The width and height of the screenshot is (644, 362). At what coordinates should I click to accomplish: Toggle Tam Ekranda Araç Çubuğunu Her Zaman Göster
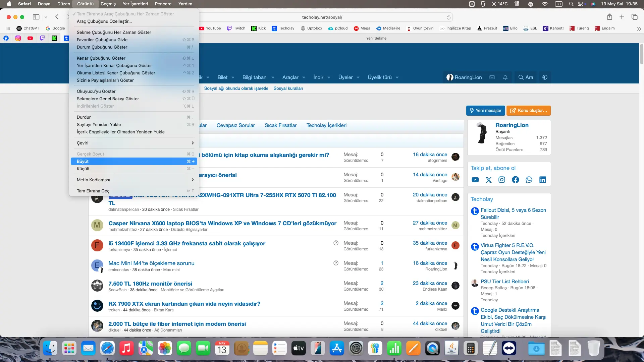[x=125, y=14]
